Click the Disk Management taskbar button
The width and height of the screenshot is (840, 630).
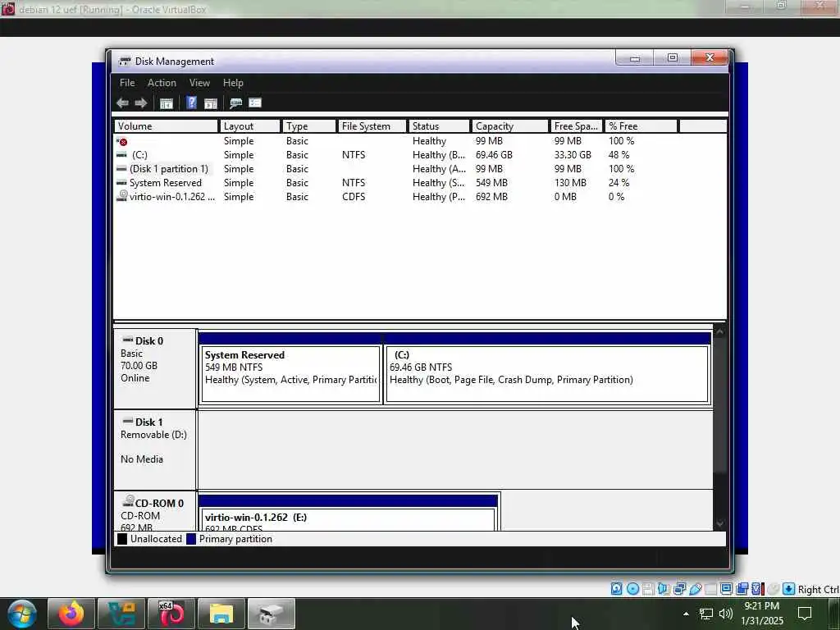pyautogui.click(x=271, y=614)
